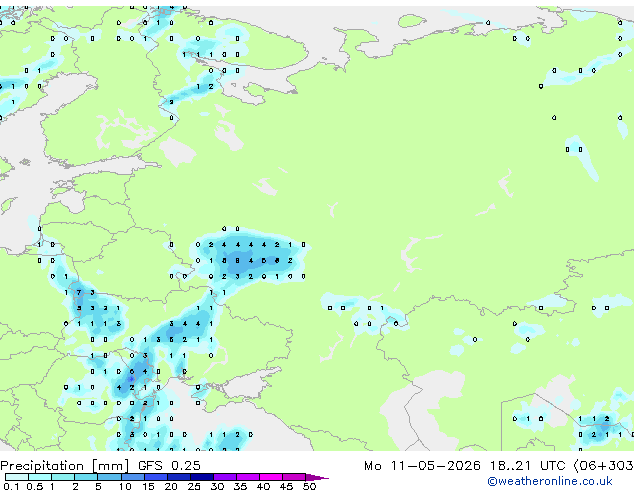
Task: Select the 30–35 mm purple swatch
Action: point(225,477)
